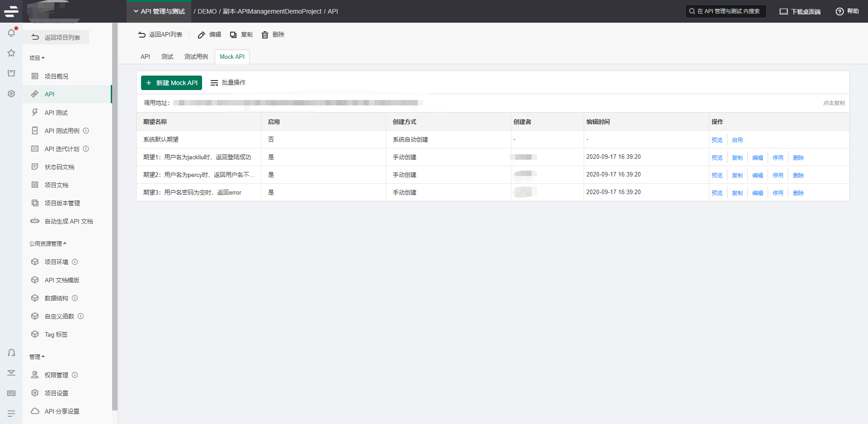Click the info icon beside API 测试用例

click(x=86, y=130)
